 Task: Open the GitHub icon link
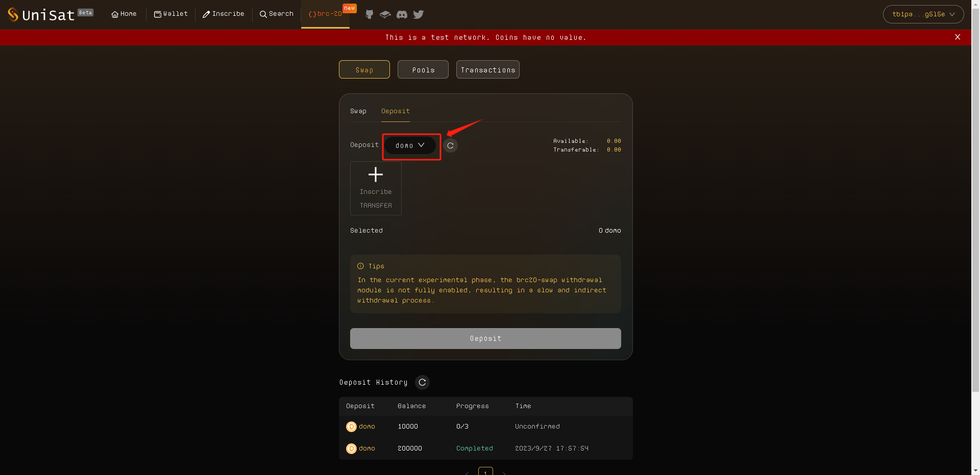(370, 14)
